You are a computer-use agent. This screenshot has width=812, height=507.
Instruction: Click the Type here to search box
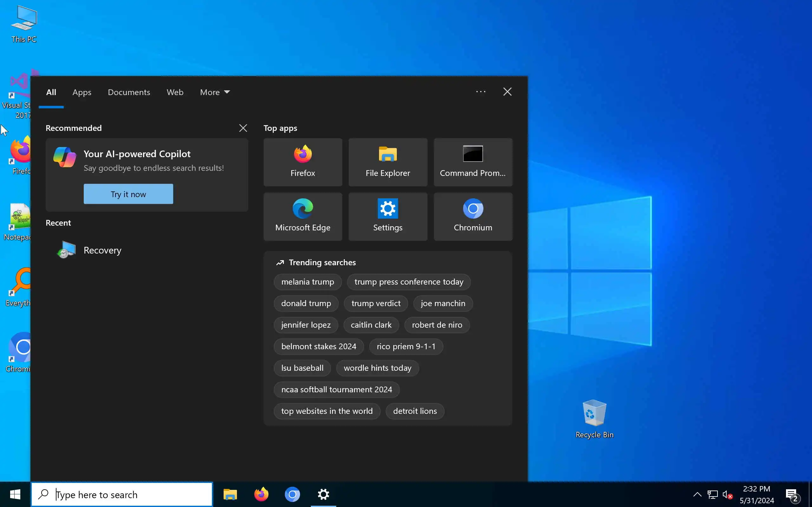point(128,495)
